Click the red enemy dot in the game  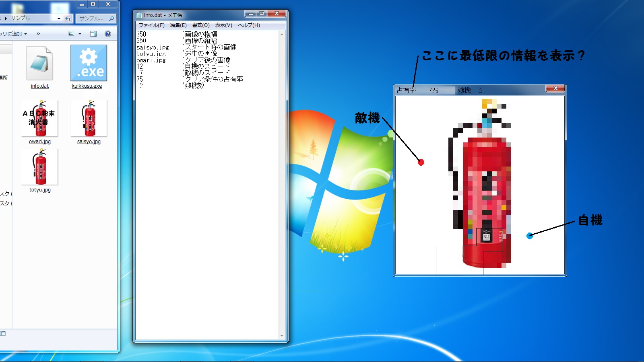(421, 162)
